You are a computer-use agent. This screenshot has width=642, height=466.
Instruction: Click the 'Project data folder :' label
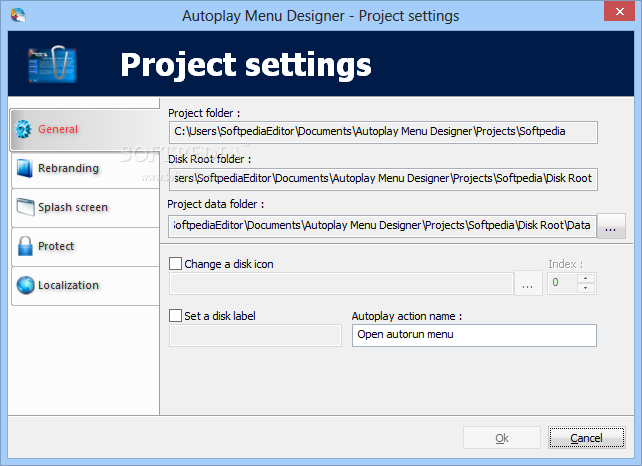(215, 204)
